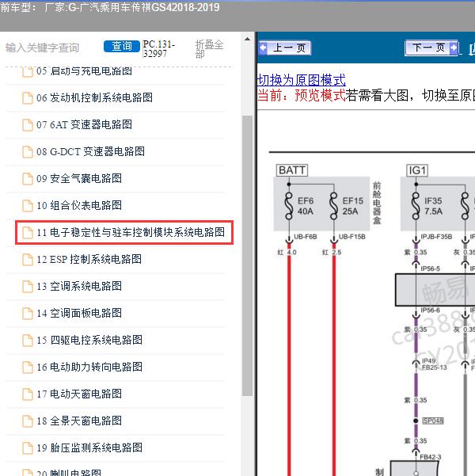Image resolution: width=475 pixels, height=476 pixels.
Task: Go to previous page with 上一页
Action: [x=285, y=48]
